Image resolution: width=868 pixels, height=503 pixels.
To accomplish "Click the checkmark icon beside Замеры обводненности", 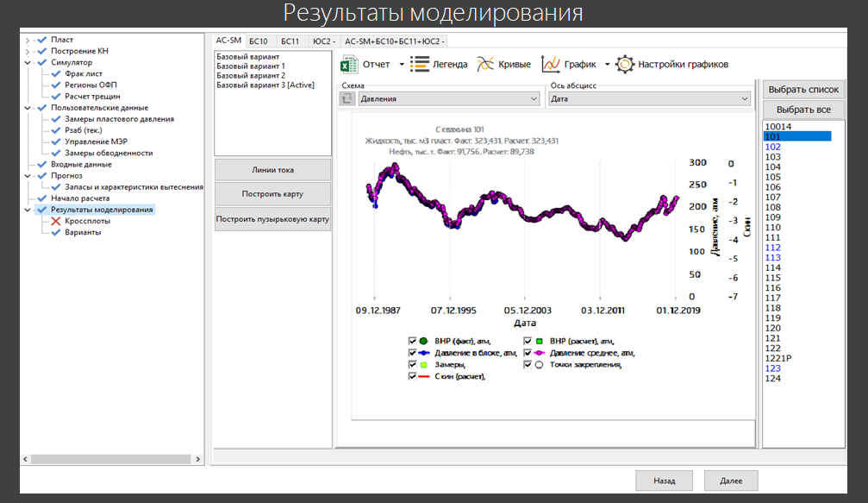I will (55, 153).
